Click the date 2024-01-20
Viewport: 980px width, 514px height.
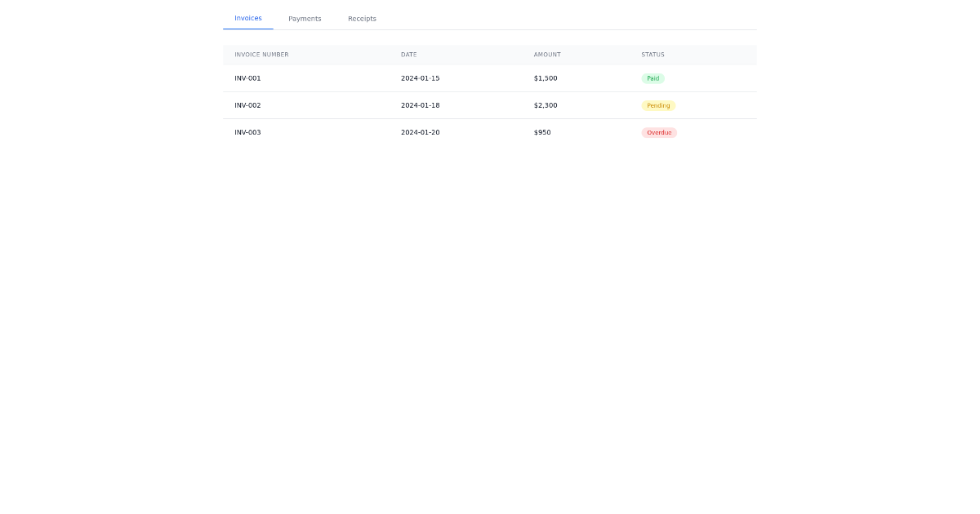point(420,132)
